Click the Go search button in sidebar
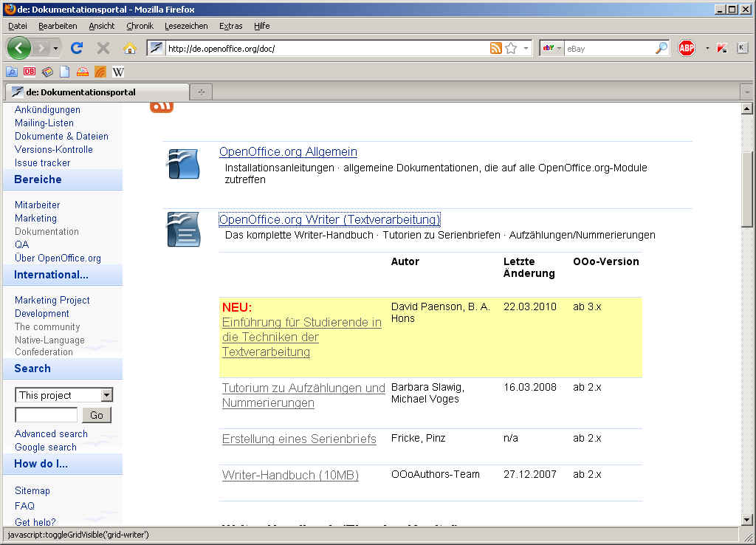Image resolution: width=756 pixels, height=545 pixels. click(97, 415)
